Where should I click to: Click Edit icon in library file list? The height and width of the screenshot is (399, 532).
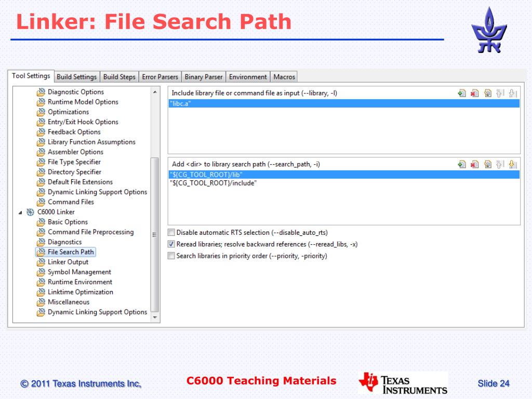487,93
